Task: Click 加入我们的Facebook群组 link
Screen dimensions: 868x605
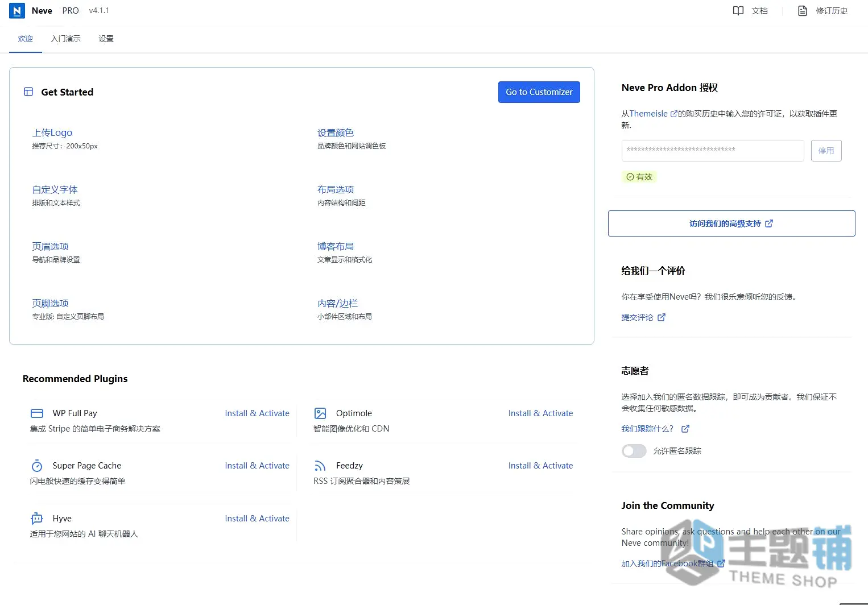Action: (667, 563)
